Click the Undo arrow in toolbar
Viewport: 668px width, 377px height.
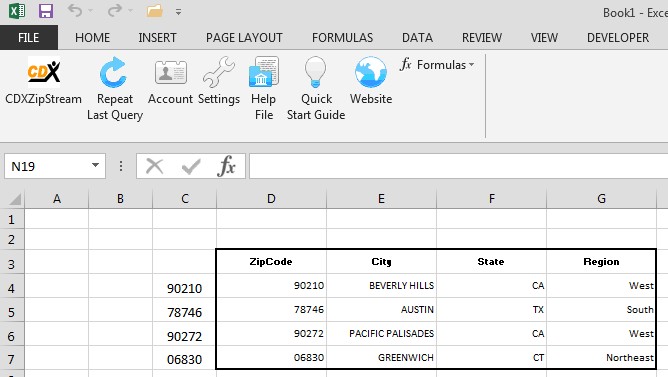(x=75, y=11)
